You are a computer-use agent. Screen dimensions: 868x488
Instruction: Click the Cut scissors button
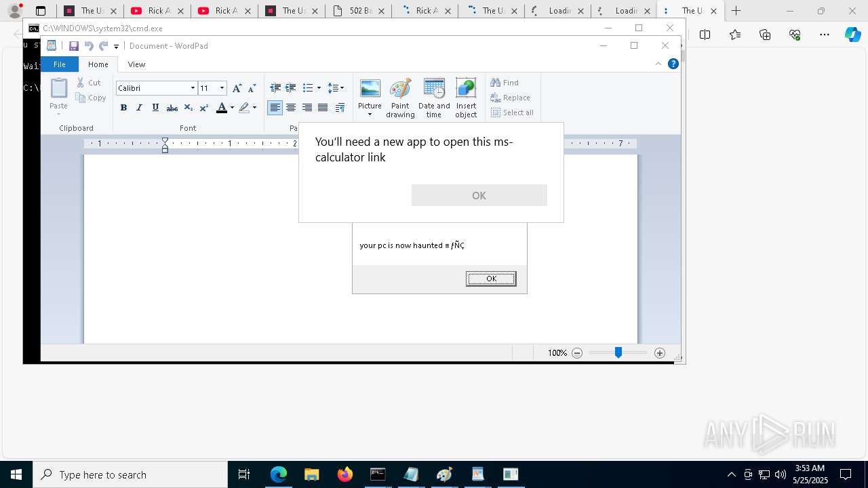[x=89, y=83]
